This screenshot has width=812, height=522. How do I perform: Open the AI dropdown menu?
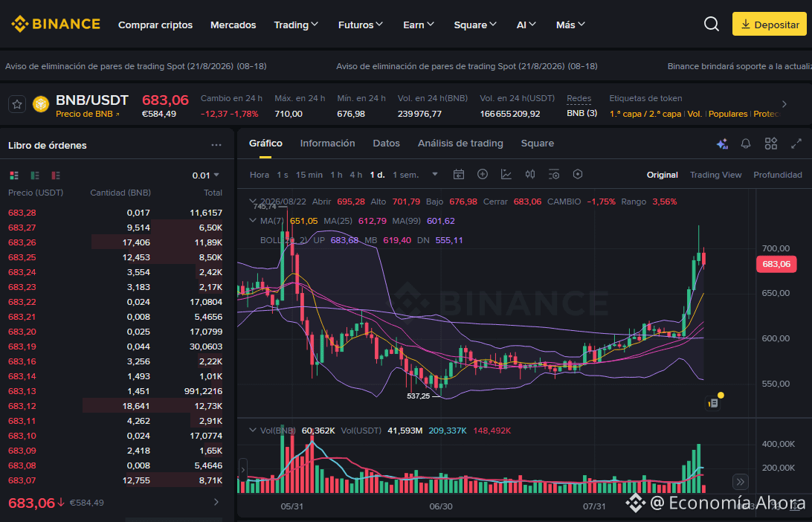point(526,25)
